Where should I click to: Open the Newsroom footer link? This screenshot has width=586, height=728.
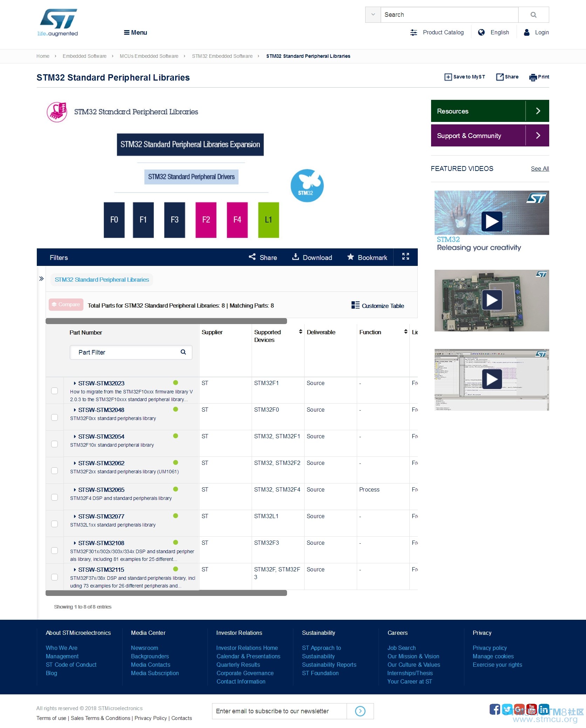144,648
